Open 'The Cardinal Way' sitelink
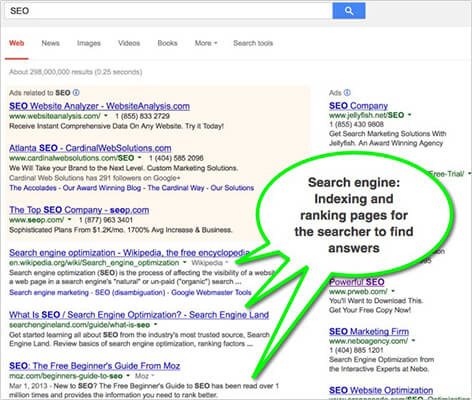The width and height of the screenshot is (472, 400). click(176, 188)
